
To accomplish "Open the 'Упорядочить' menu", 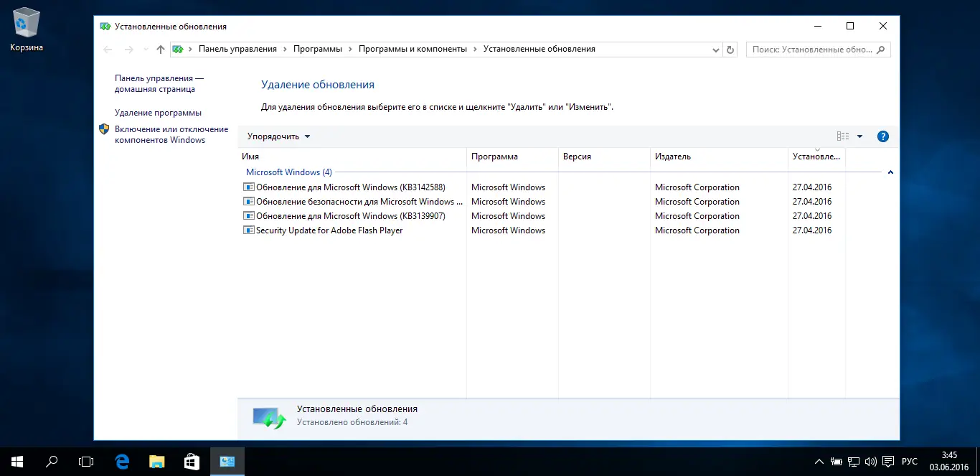I will point(278,136).
